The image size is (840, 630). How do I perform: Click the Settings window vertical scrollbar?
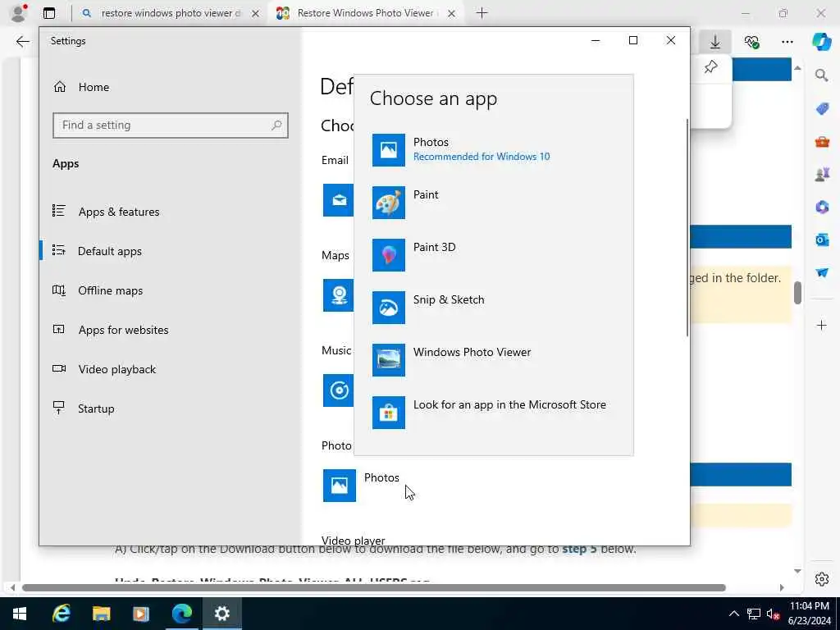[687, 228]
